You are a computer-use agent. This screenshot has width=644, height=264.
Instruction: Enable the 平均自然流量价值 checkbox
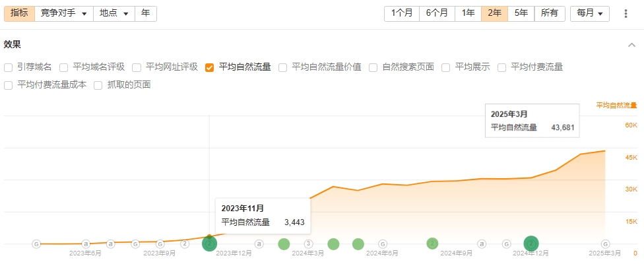[282, 68]
